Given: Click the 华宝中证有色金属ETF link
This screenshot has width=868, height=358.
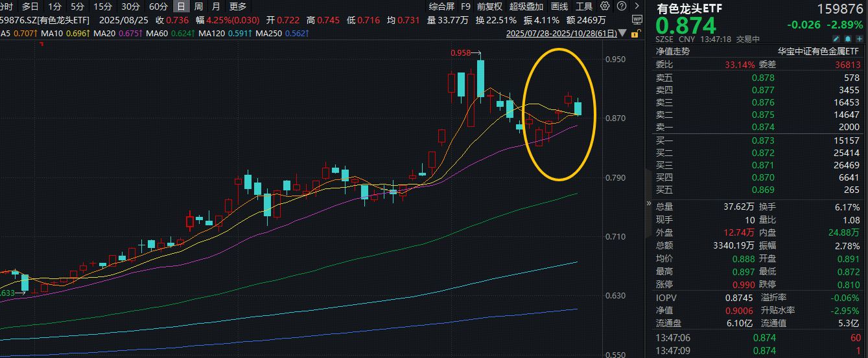Looking at the screenshot, I should coord(818,51).
